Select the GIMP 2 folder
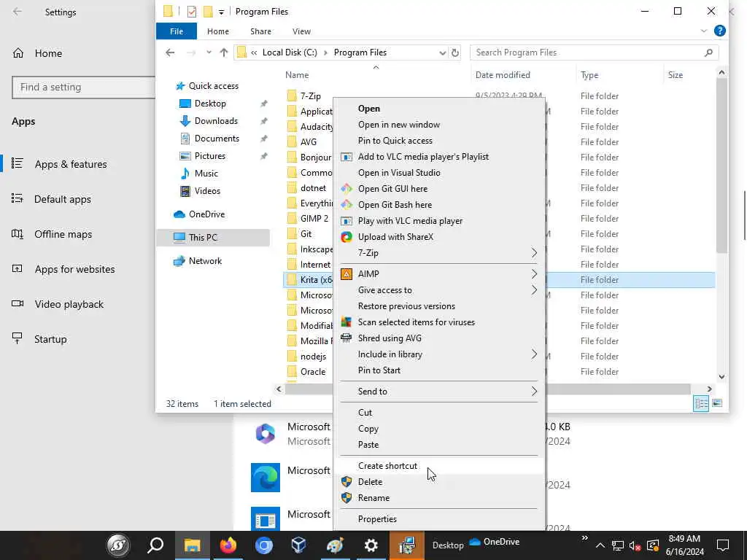Image resolution: width=747 pixels, height=560 pixels. point(314,219)
